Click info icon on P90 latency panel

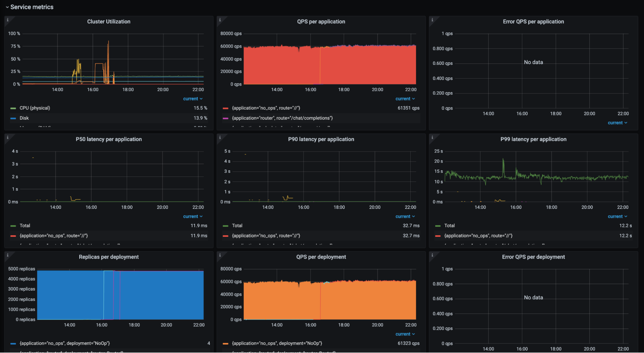(220, 138)
